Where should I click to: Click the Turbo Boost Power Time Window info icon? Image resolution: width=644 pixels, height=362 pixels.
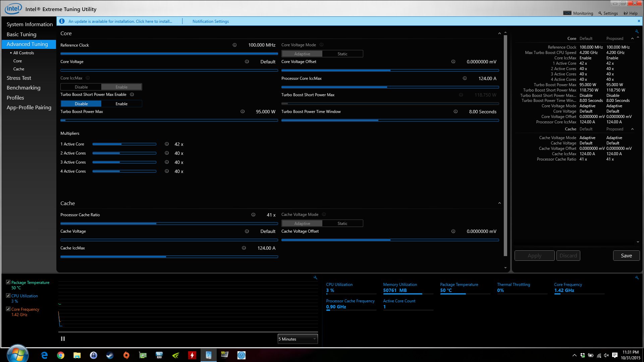pos(455,112)
